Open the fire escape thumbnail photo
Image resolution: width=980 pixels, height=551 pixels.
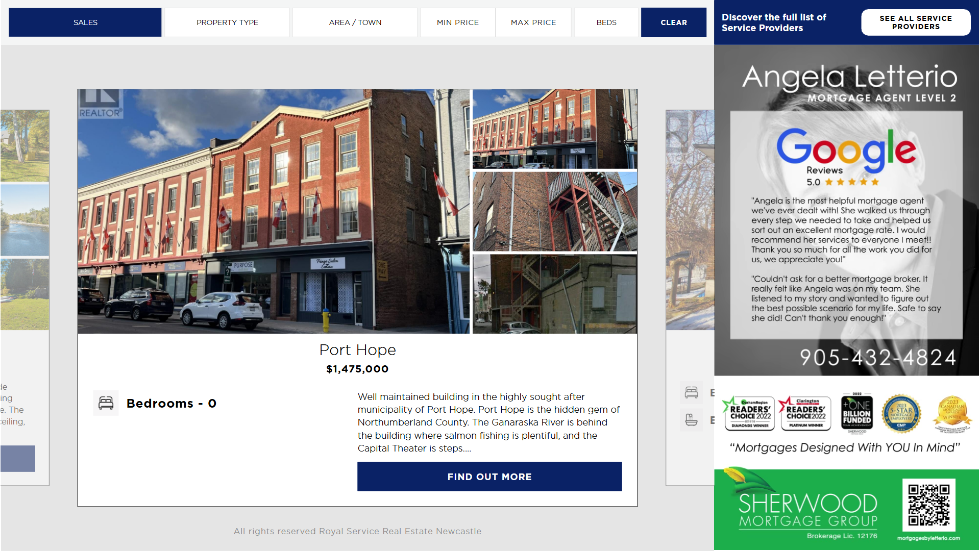point(554,211)
